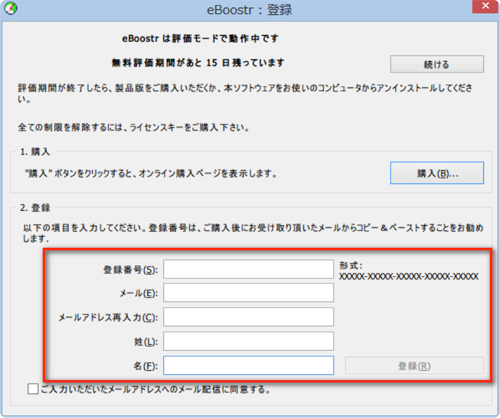This screenshot has height=418, width=500.
Task: Focus the 登録番号(S) input field
Action: pyautogui.click(x=248, y=269)
